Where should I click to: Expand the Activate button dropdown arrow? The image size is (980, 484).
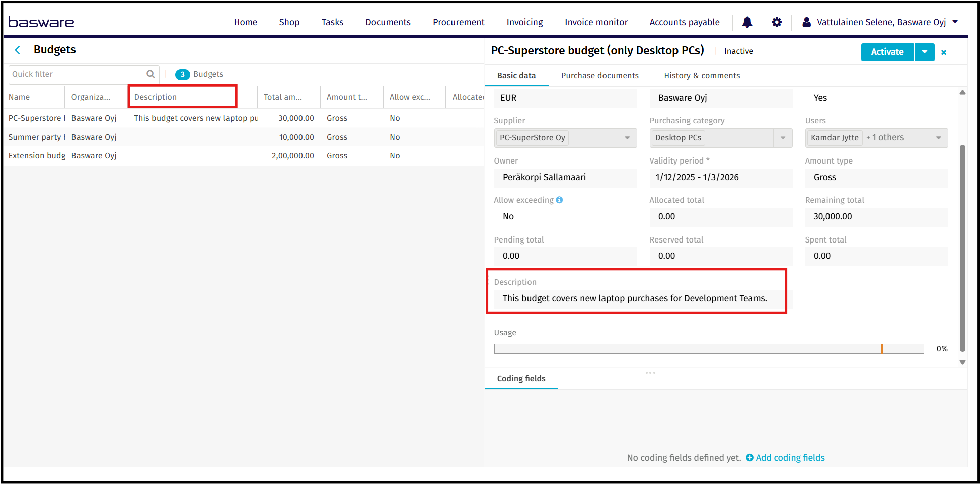(x=924, y=52)
